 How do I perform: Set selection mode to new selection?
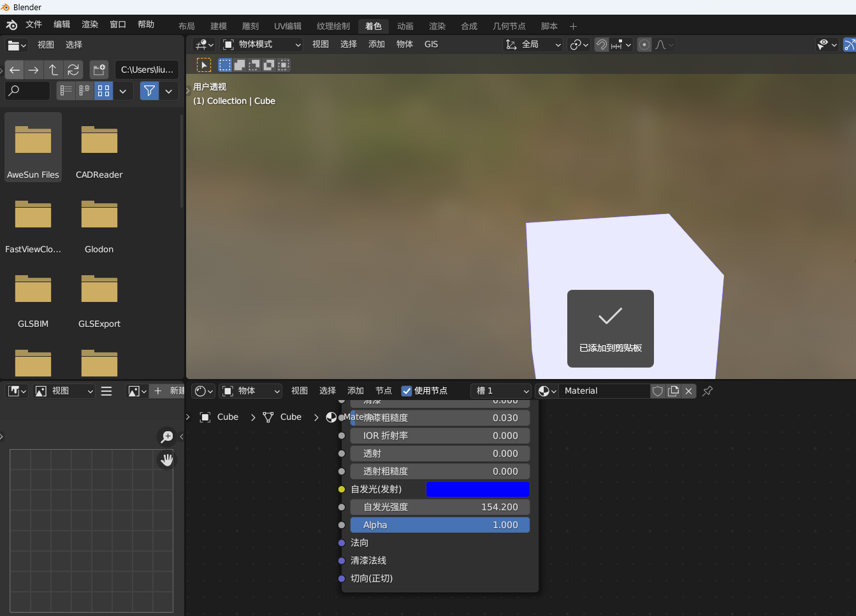point(225,65)
